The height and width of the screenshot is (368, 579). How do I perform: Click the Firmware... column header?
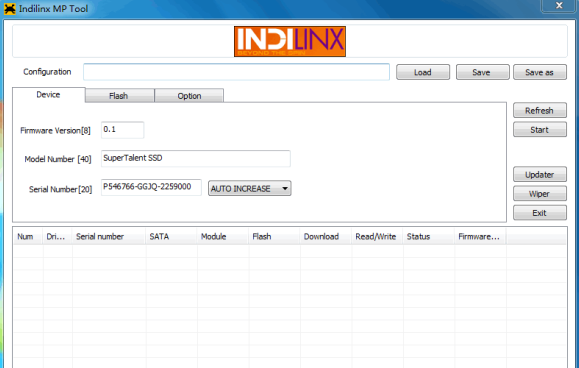coord(480,237)
